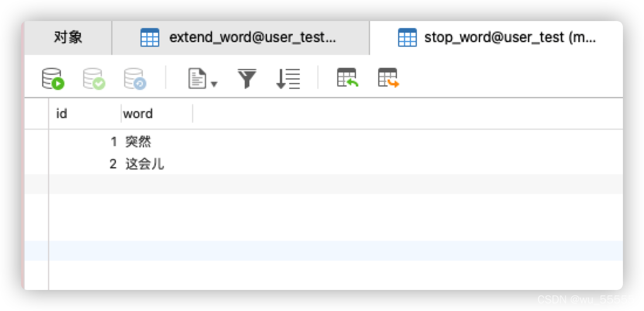Screen dimensions: 644x311
Task: Click the begin transaction database icon
Action: click(x=53, y=78)
